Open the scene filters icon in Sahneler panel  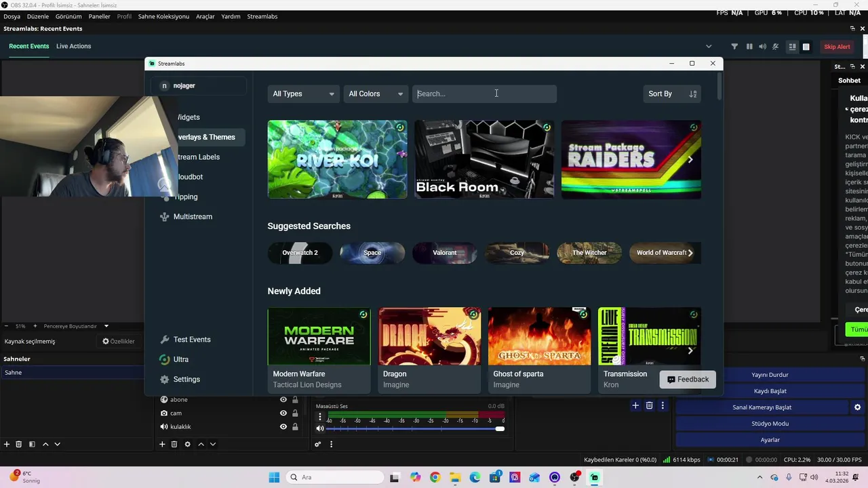32,444
